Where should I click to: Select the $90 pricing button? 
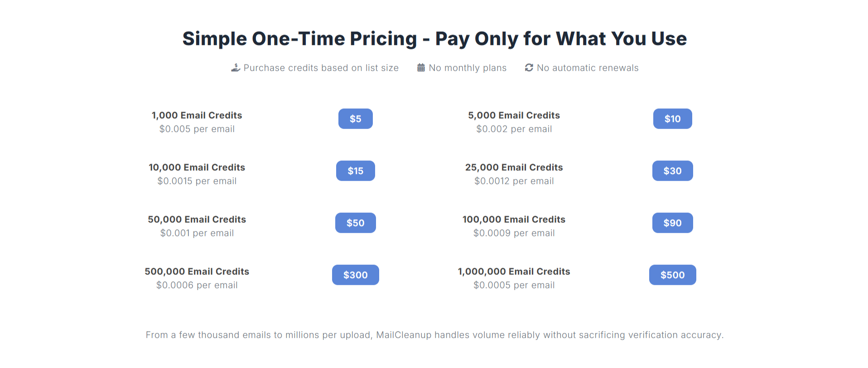pos(672,223)
